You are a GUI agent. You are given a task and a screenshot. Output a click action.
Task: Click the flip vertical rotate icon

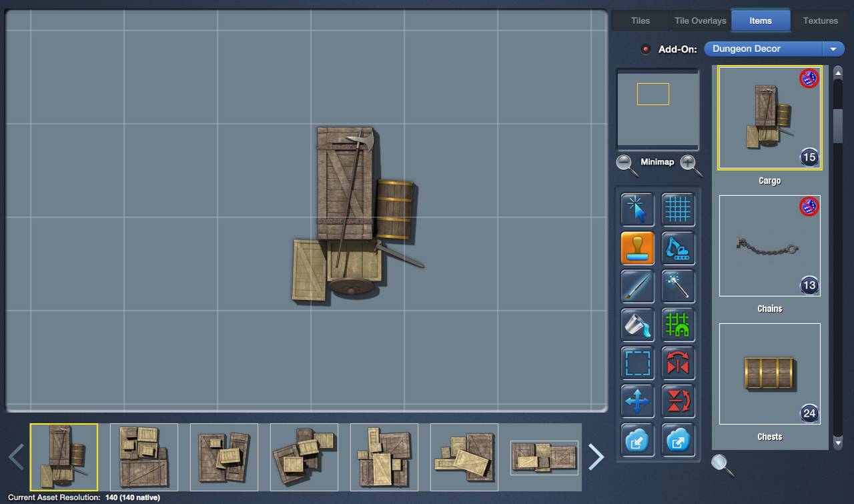point(678,401)
